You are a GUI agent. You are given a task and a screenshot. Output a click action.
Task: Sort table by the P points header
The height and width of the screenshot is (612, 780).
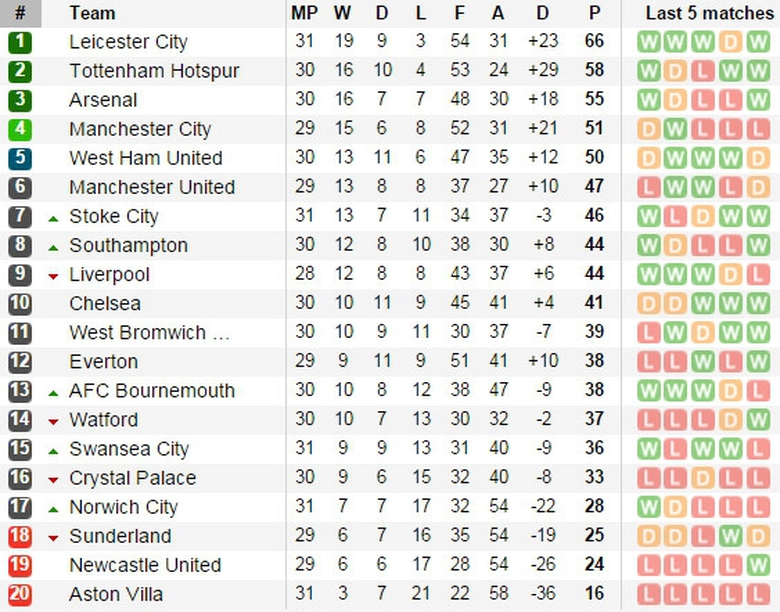[x=595, y=13]
